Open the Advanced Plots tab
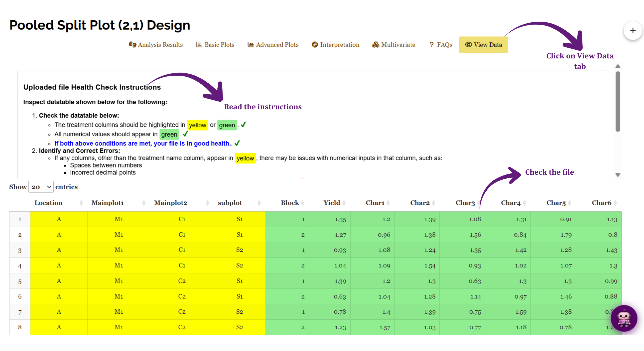This screenshot has height=351, width=644. coord(273,45)
